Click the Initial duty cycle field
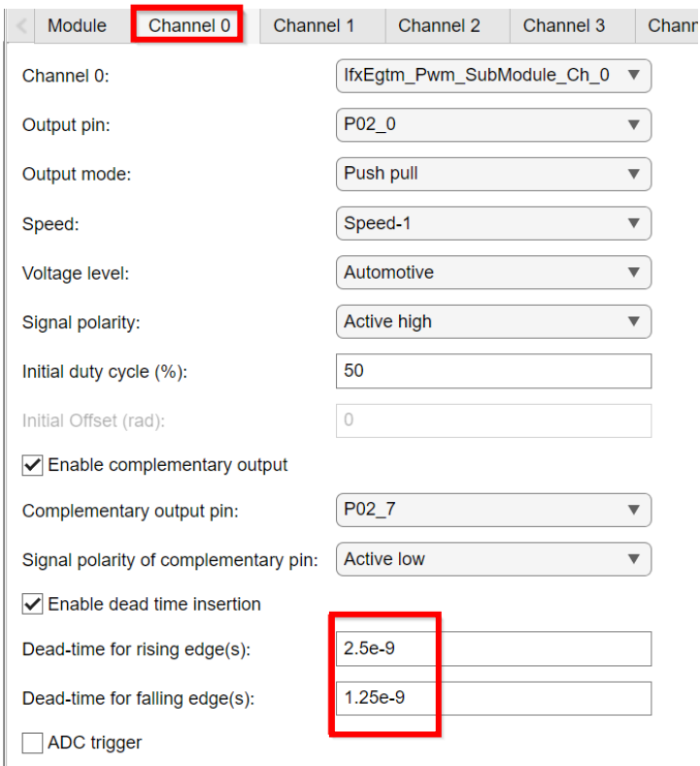Image resolution: width=700 pixels, height=766 pixels. click(x=492, y=371)
